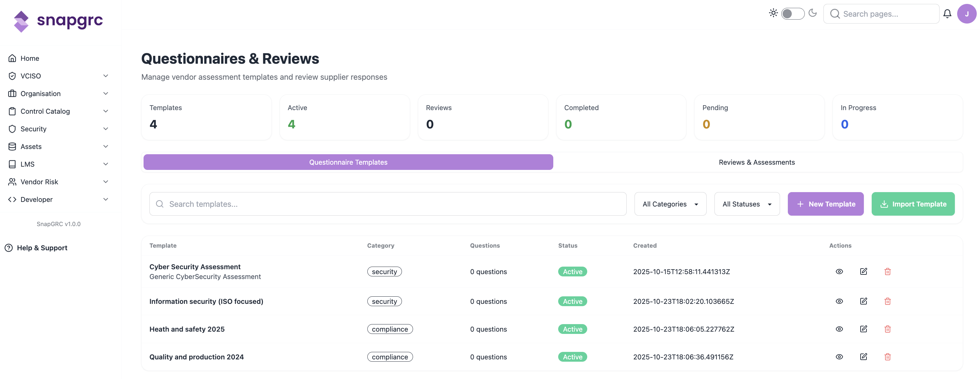The width and height of the screenshot is (980, 379).
Task: Open the Vendor Risk sidebar section
Action: 39,182
